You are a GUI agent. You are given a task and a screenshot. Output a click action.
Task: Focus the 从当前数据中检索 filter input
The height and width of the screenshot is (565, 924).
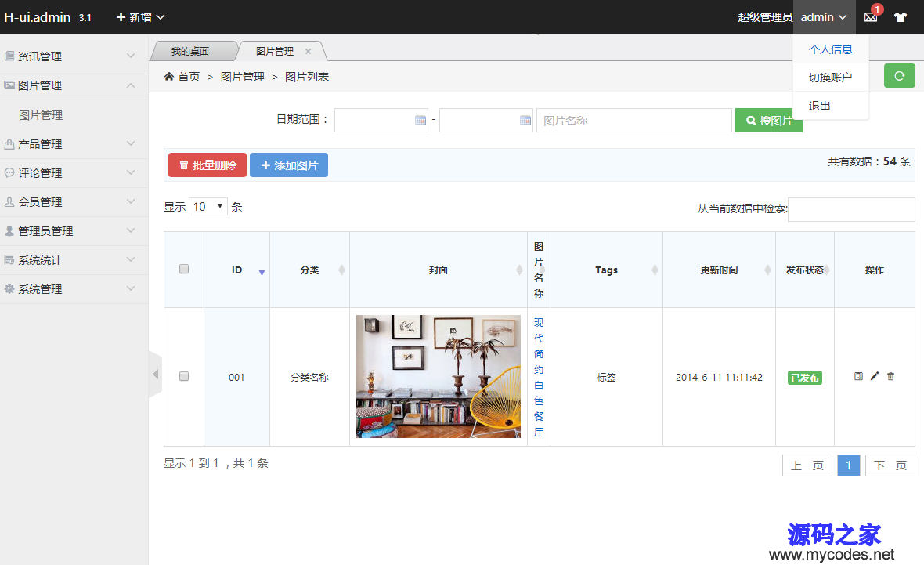851,209
